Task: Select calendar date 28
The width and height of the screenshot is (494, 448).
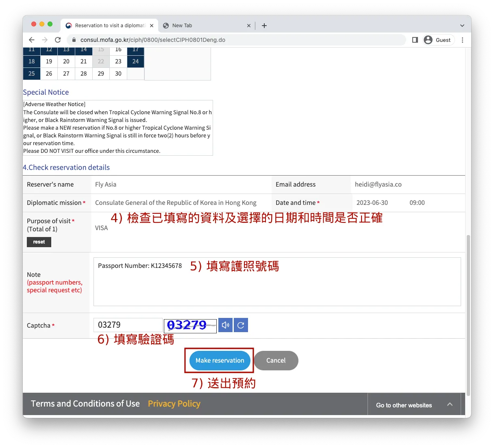Action: (x=84, y=74)
